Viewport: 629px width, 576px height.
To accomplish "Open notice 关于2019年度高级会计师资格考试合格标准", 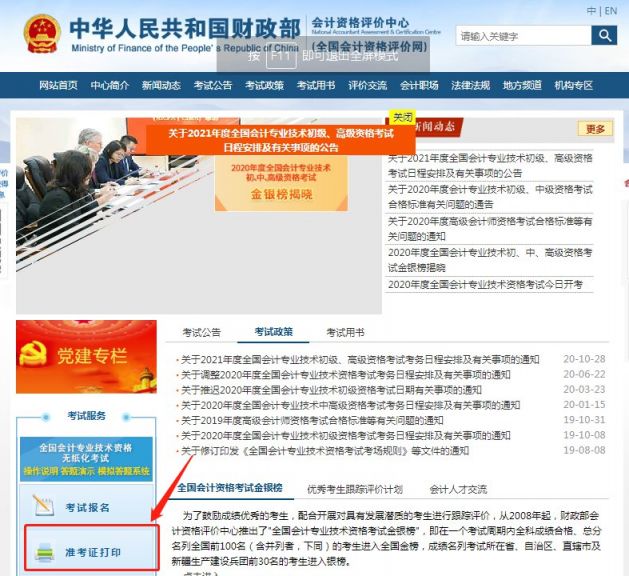I will point(312,420).
